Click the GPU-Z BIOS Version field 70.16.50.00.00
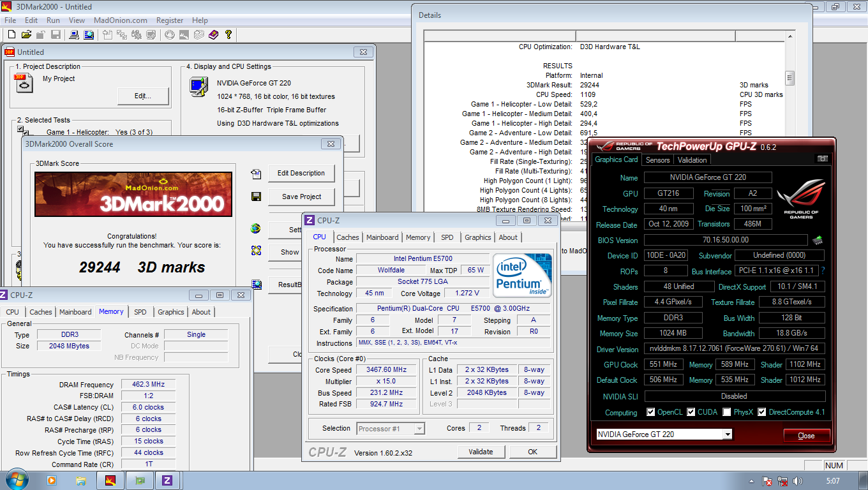 (x=726, y=240)
